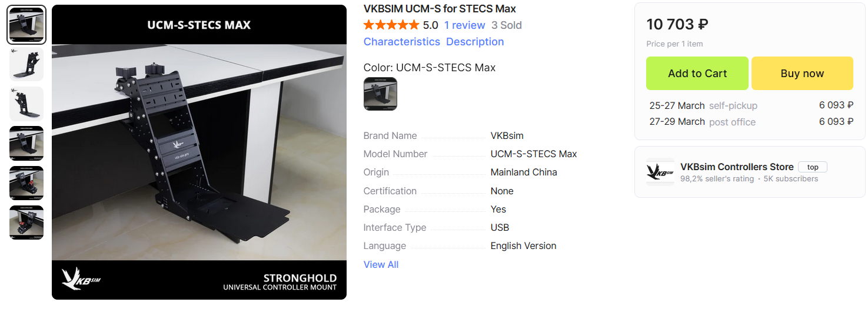Click the VKBsim store logo icon
The width and height of the screenshot is (868, 312).
(x=660, y=172)
